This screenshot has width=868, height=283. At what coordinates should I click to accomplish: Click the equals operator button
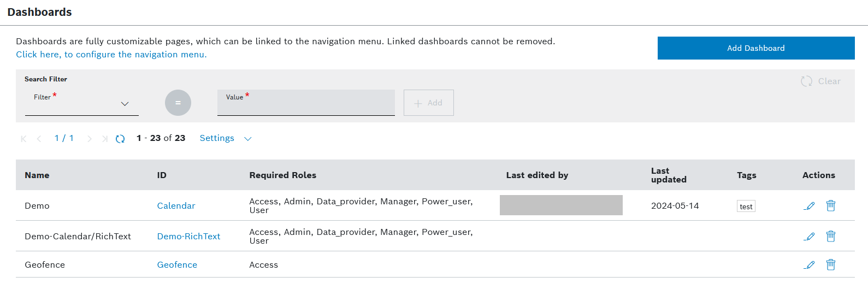pos(178,103)
